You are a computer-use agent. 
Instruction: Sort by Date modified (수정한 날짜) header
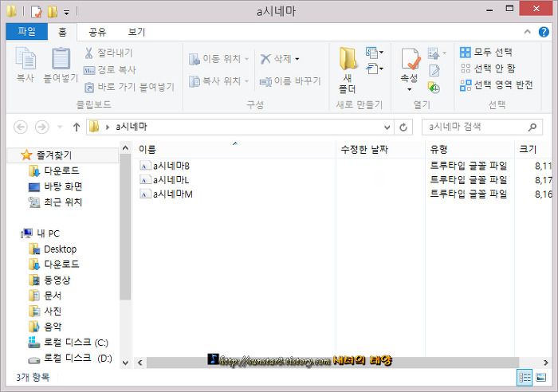pos(380,150)
